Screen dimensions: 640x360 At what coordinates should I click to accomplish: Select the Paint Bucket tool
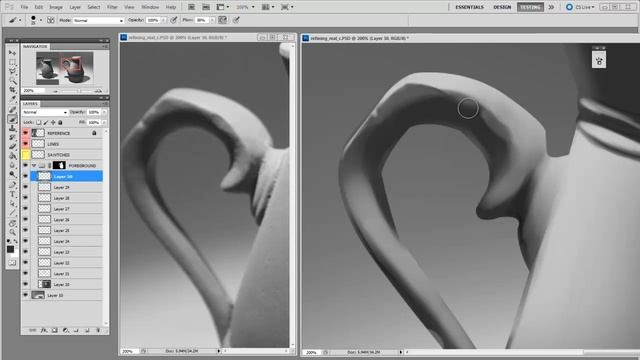coord(12,156)
